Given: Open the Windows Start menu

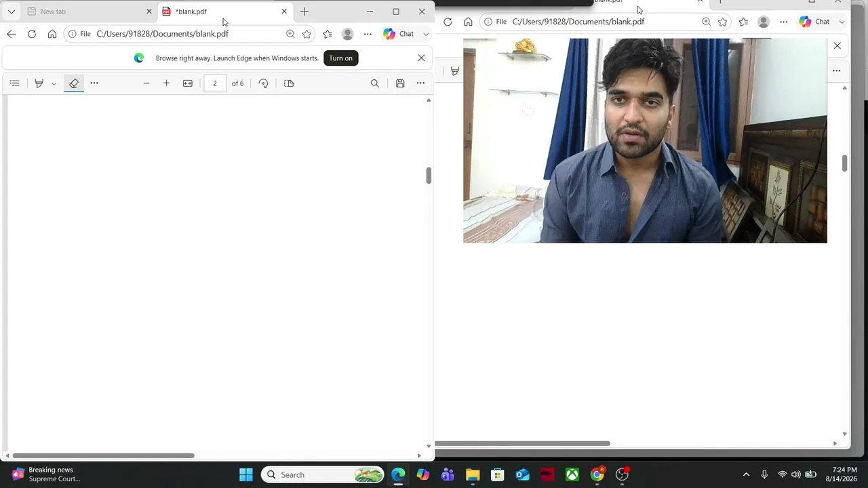Looking at the screenshot, I should 246,474.
